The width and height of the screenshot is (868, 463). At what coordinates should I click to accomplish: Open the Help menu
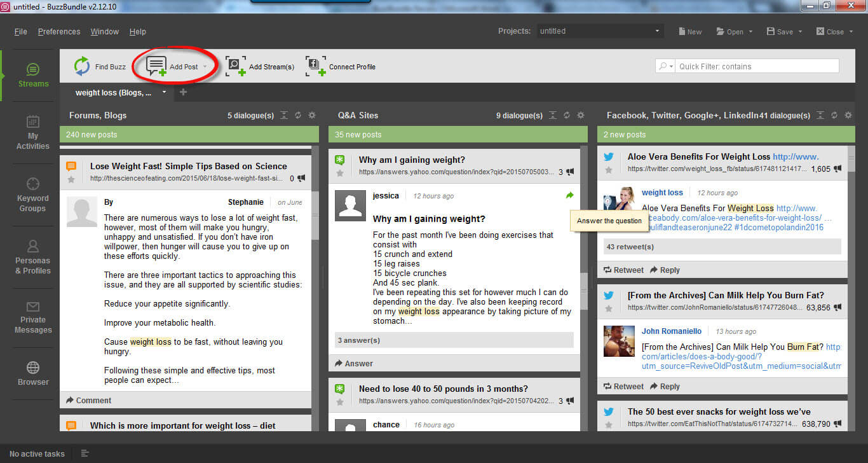tap(137, 31)
